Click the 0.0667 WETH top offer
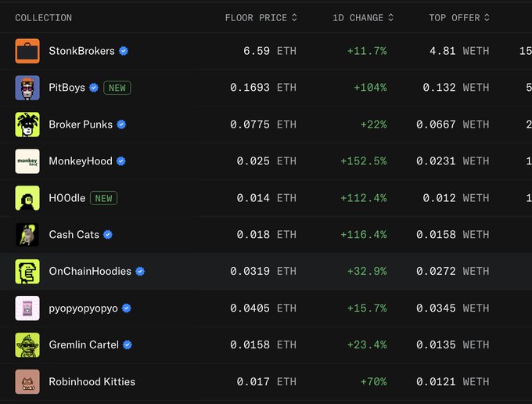The image size is (532, 404). click(453, 124)
